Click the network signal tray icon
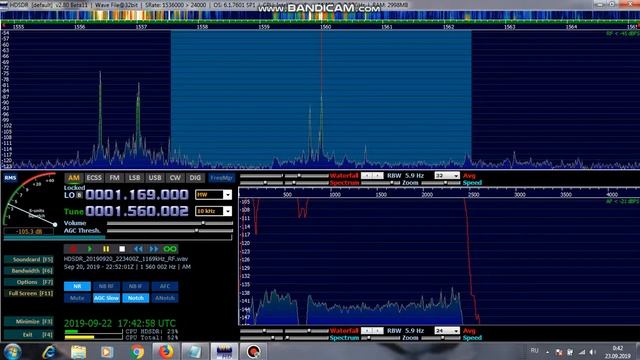Screen dimensions: 640x360 tap(582, 352)
